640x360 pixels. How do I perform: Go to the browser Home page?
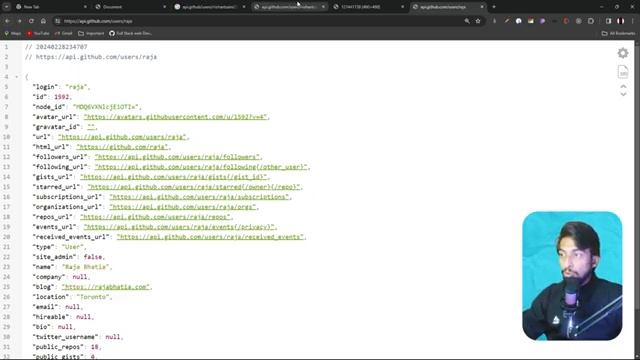[43, 21]
